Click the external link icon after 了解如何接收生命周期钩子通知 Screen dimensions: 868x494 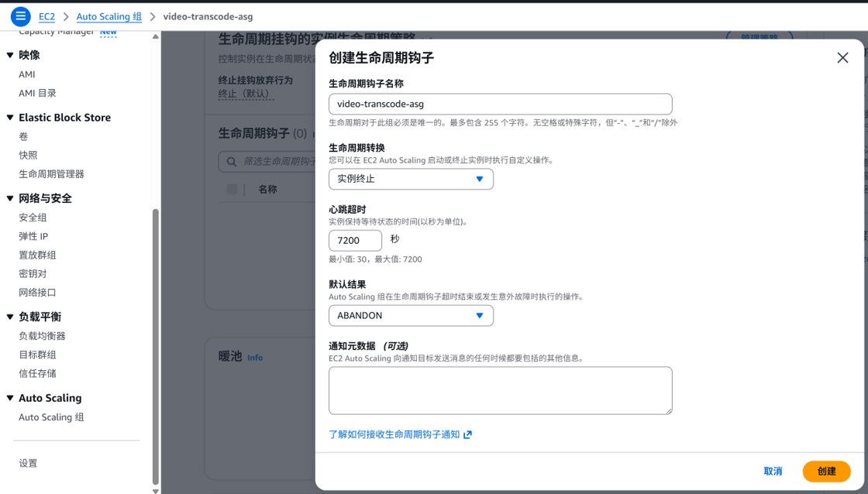[468, 435]
